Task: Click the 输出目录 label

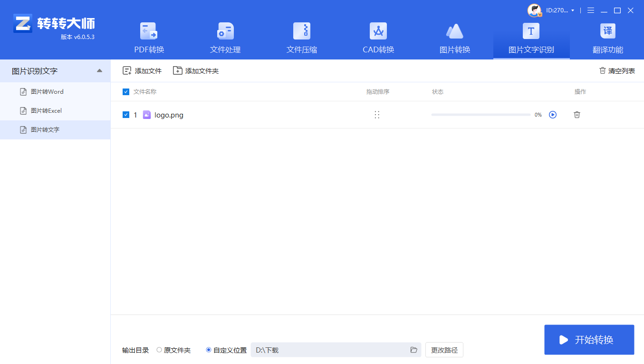Action: point(135,350)
